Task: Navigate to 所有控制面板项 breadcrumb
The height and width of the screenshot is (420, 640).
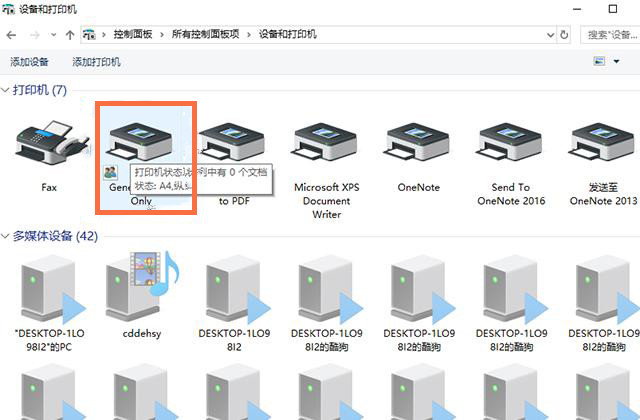Action: [205, 35]
